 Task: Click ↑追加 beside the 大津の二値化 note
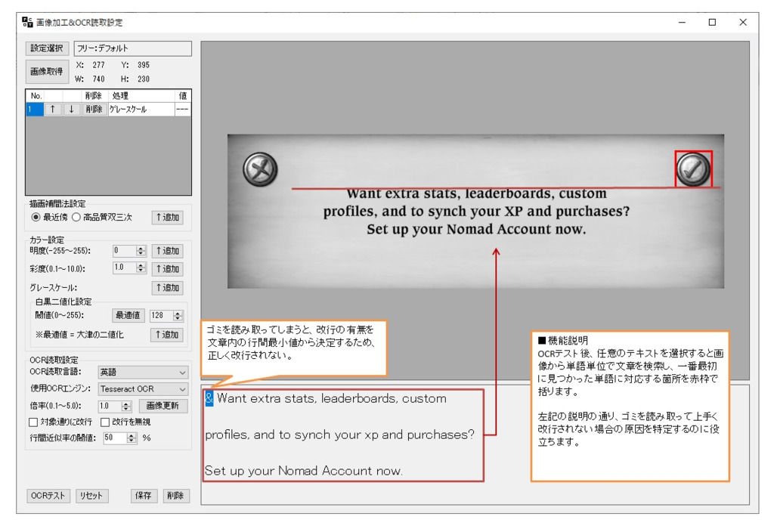coord(167,335)
